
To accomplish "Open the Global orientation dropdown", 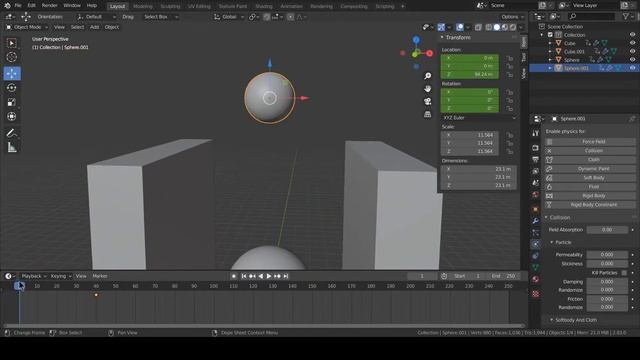I will click(229, 17).
